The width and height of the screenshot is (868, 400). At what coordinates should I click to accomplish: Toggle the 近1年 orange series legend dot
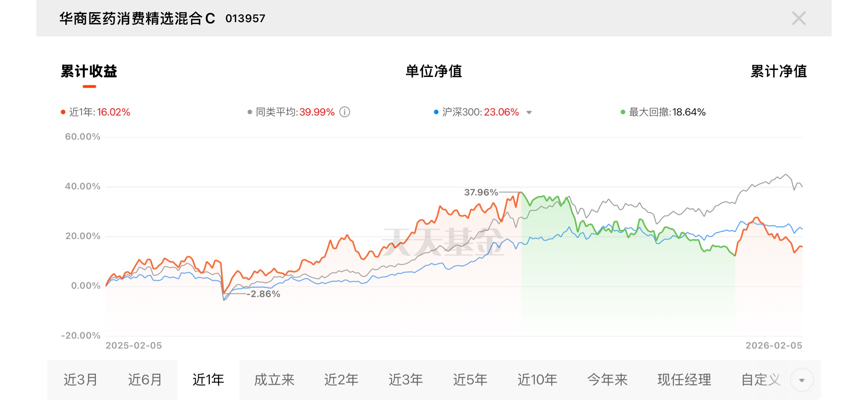pos(63,112)
